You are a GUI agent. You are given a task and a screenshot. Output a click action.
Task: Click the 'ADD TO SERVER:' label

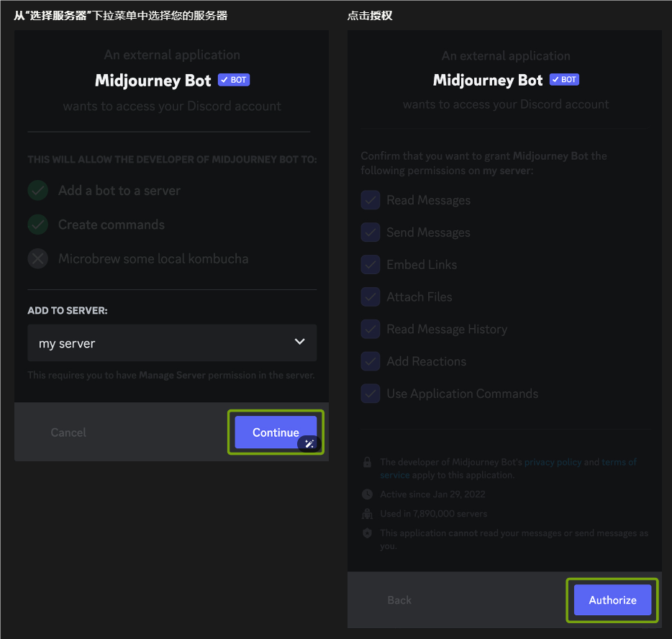pyautogui.click(x=68, y=311)
